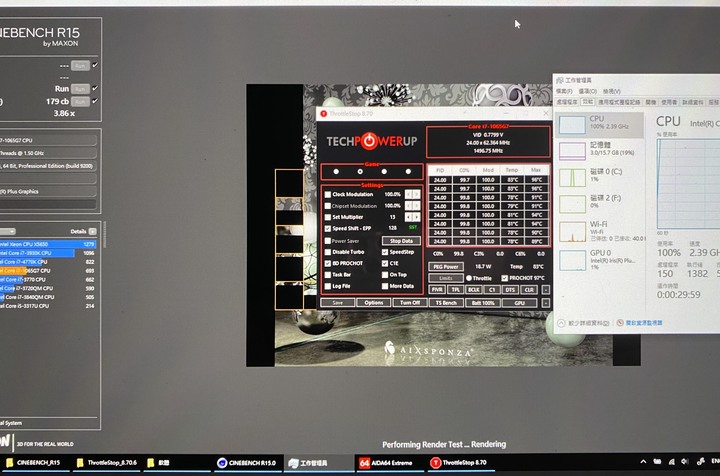Select Disk 2 (F:) in Task Manager
The image size is (720, 476).
(x=599, y=203)
